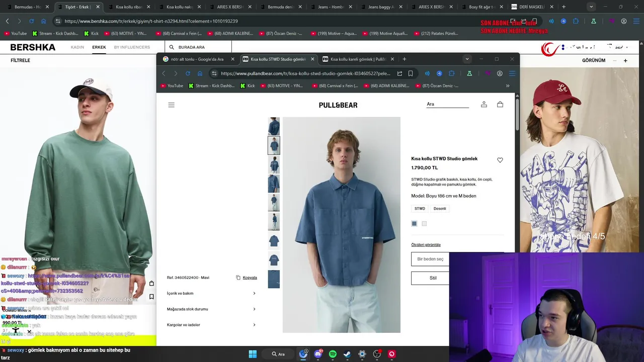
Task: Click the minus next to GÖRÜNÜM
Action: click(x=614, y=60)
